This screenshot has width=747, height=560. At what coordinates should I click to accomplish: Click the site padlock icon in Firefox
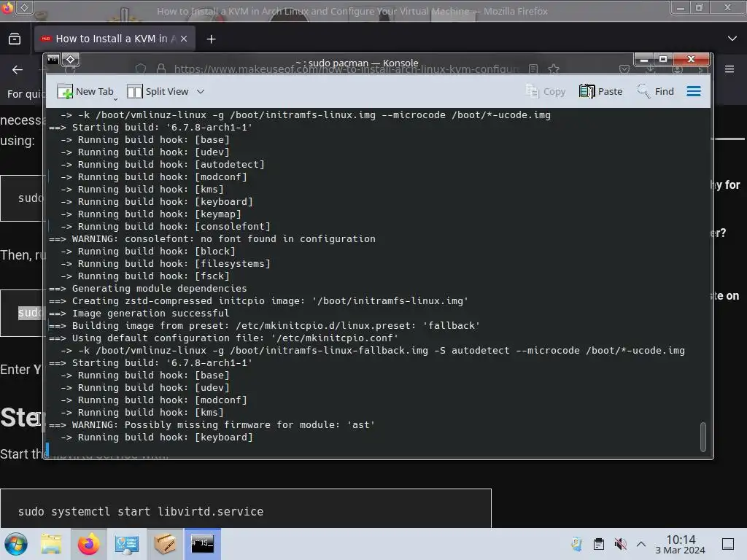coord(161,69)
